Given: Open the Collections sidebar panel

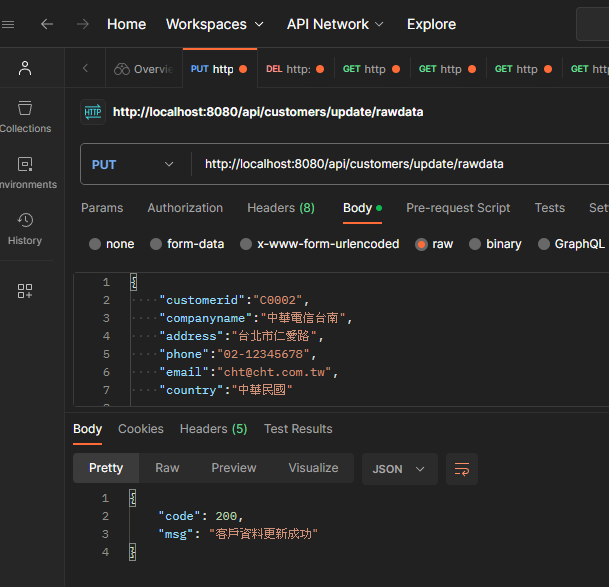Looking at the screenshot, I should pos(25,116).
